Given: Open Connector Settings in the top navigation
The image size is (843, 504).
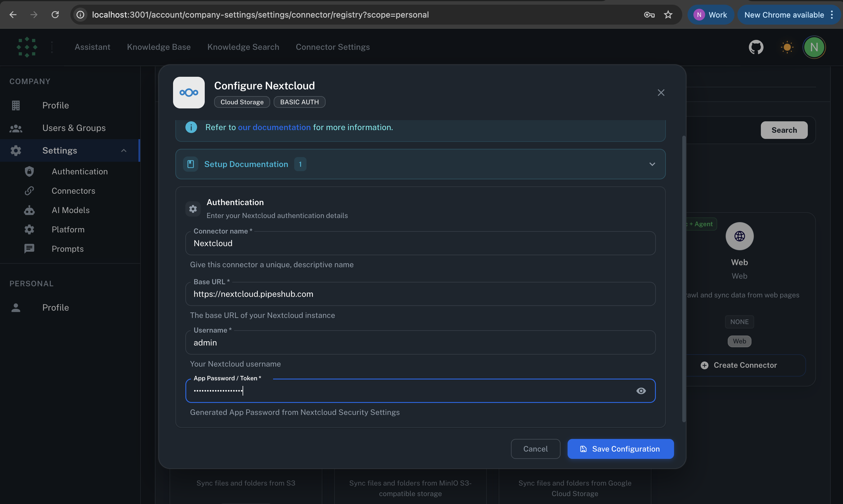Looking at the screenshot, I should click(332, 47).
